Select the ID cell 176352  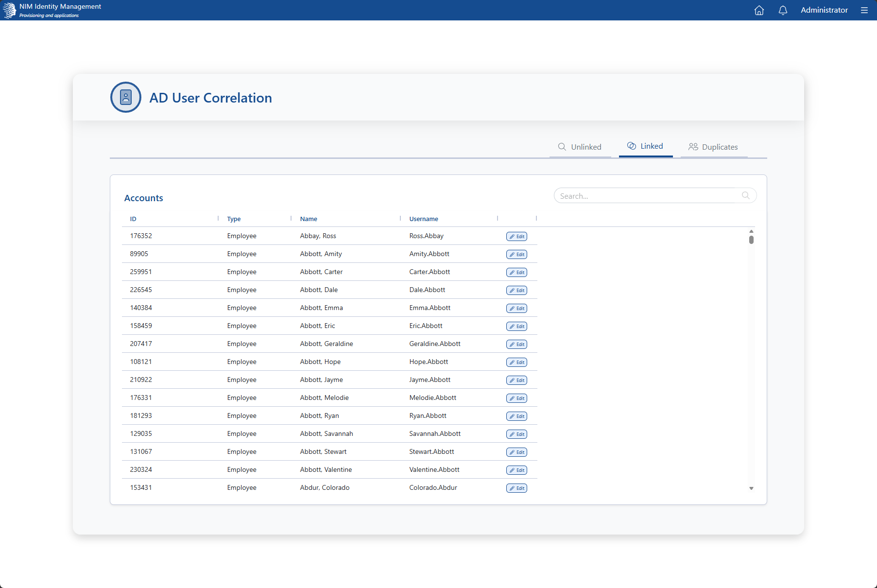pos(141,236)
